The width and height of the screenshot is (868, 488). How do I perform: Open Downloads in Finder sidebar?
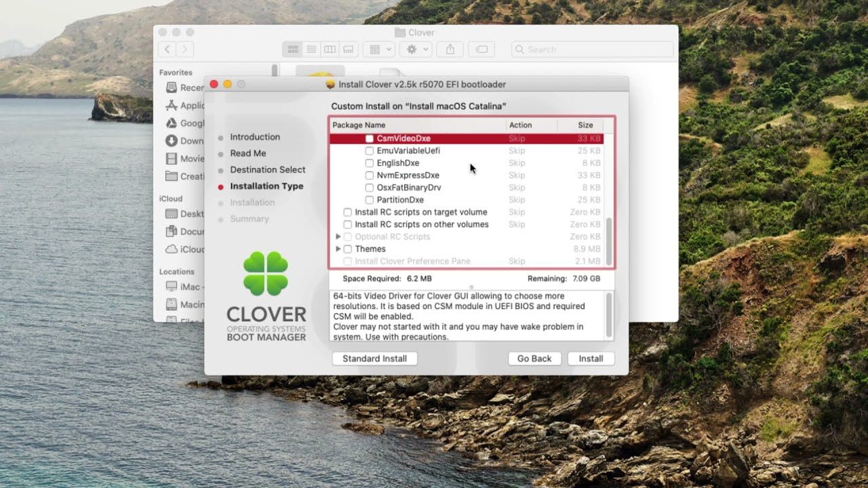(184, 140)
